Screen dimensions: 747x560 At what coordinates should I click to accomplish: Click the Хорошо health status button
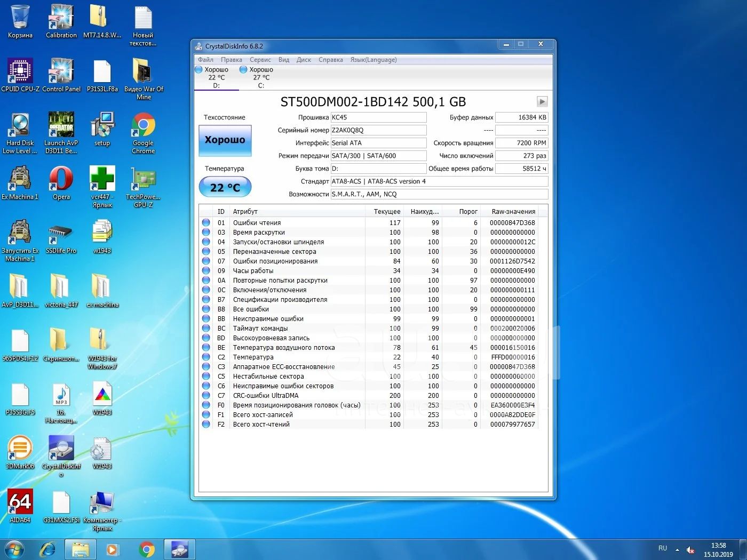(x=225, y=140)
